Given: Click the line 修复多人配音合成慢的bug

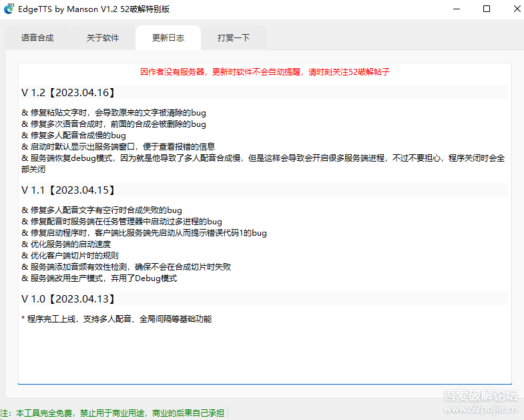Looking at the screenshot, I should tap(73, 136).
